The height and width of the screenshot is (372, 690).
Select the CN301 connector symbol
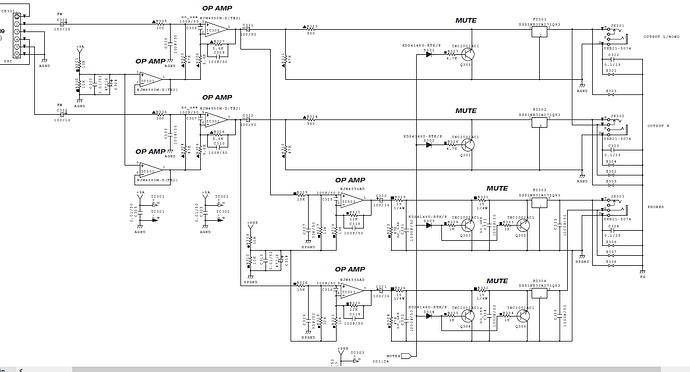click(17, 36)
